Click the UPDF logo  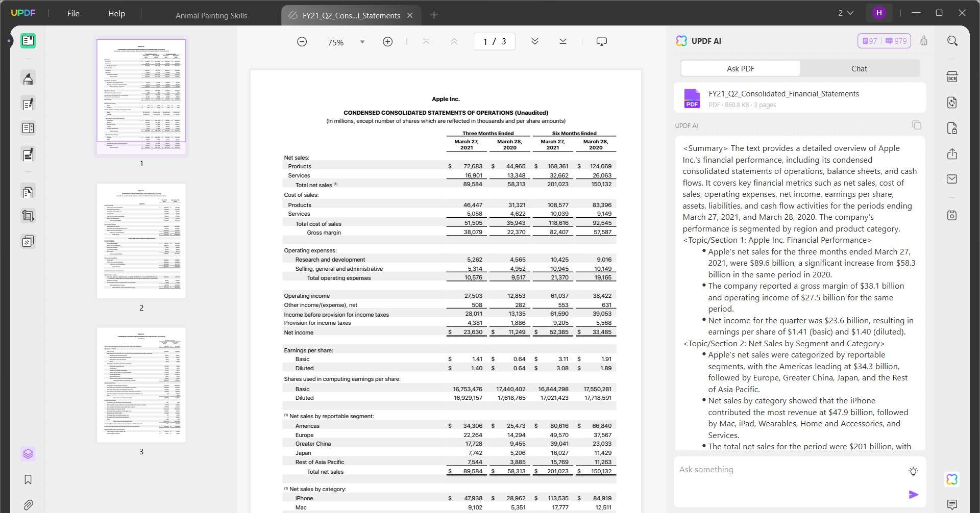(x=23, y=13)
